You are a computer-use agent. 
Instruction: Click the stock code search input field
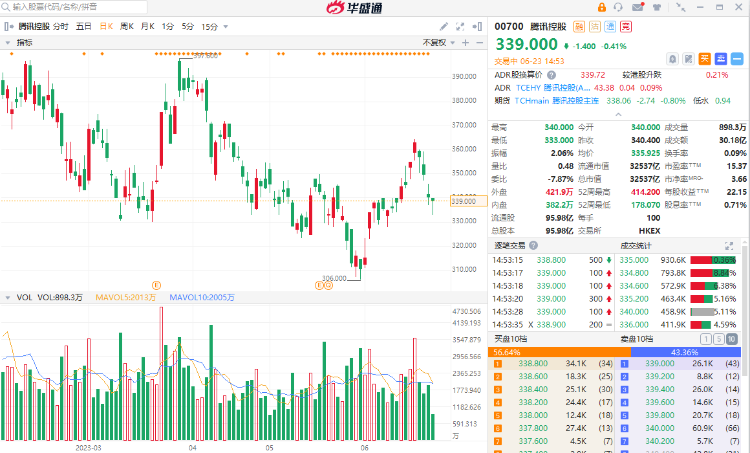coord(60,6)
